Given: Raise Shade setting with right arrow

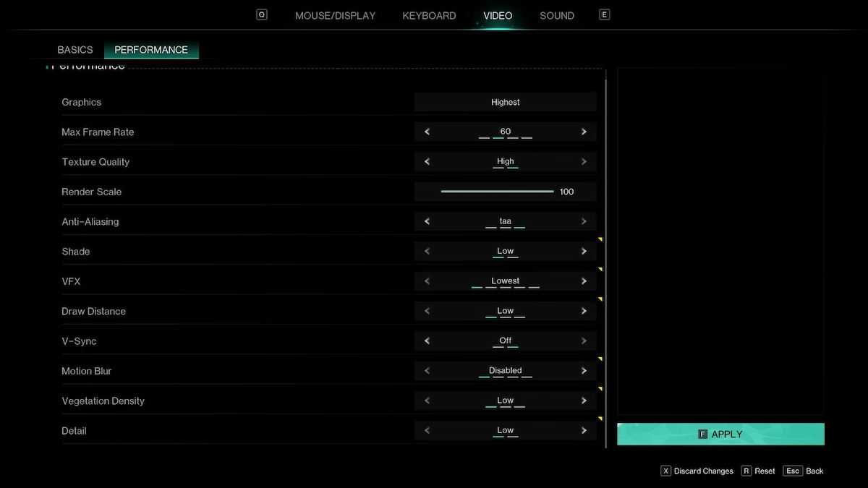Looking at the screenshot, I should point(584,252).
